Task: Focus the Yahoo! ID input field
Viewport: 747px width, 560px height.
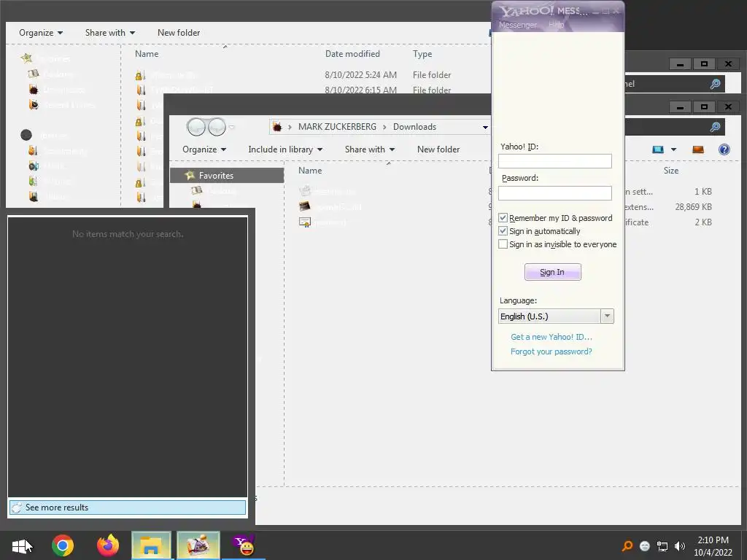Action: [555, 161]
